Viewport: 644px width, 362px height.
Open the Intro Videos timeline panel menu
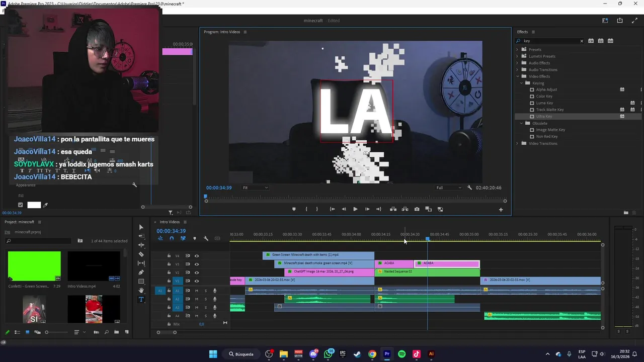point(185,222)
